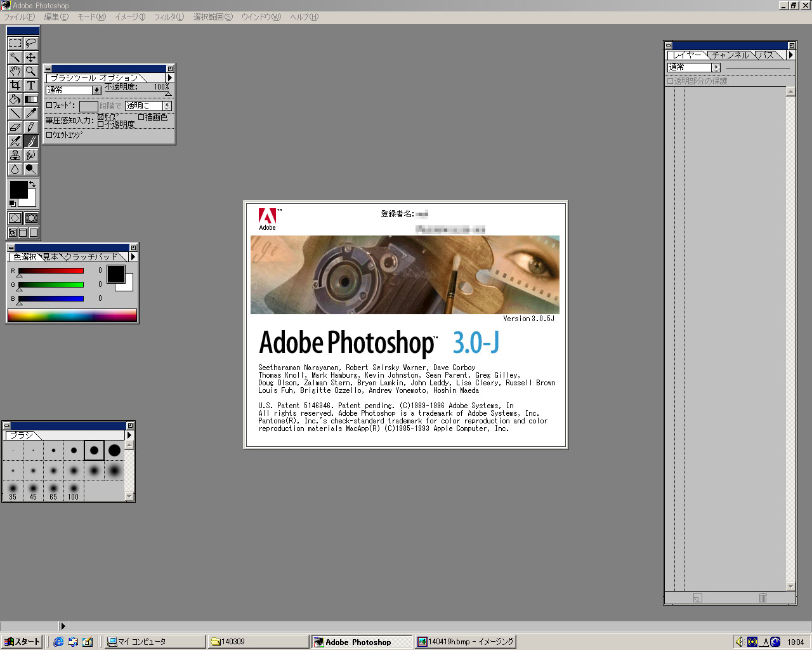Switch to the チャンネル tab

point(730,55)
